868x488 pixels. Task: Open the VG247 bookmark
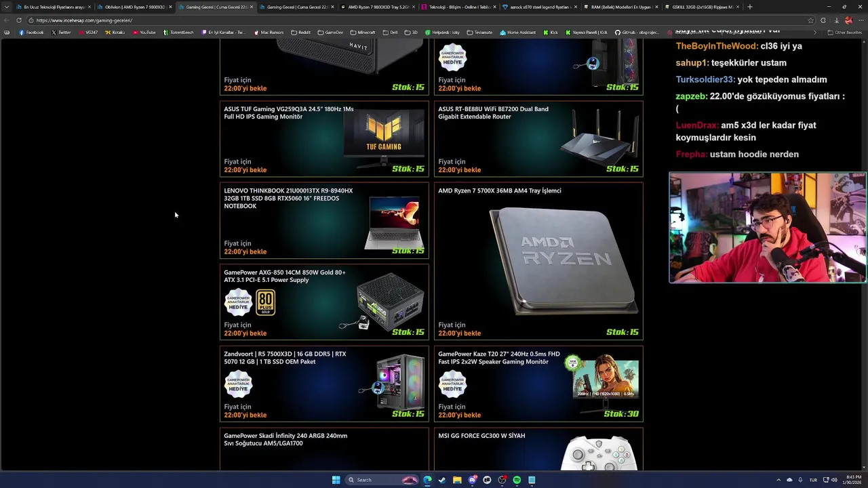[88, 33]
